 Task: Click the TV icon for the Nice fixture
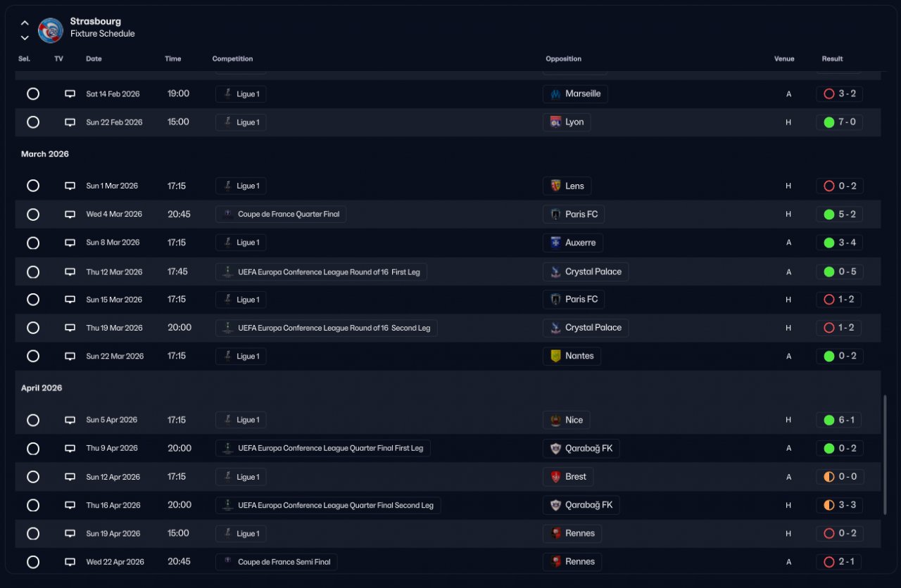pyautogui.click(x=70, y=420)
